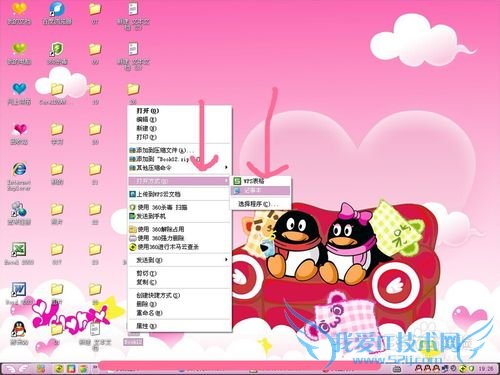Open the blue heart Network Neighborhood icon
The image size is (500, 375).
pyautogui.click(x=19, y=89)
